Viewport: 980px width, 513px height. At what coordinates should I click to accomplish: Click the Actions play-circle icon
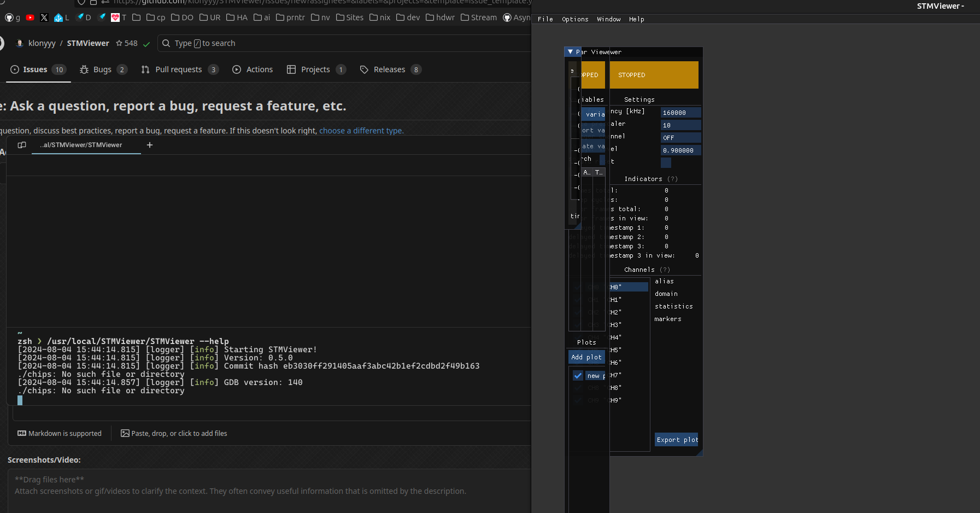(237, 69)
